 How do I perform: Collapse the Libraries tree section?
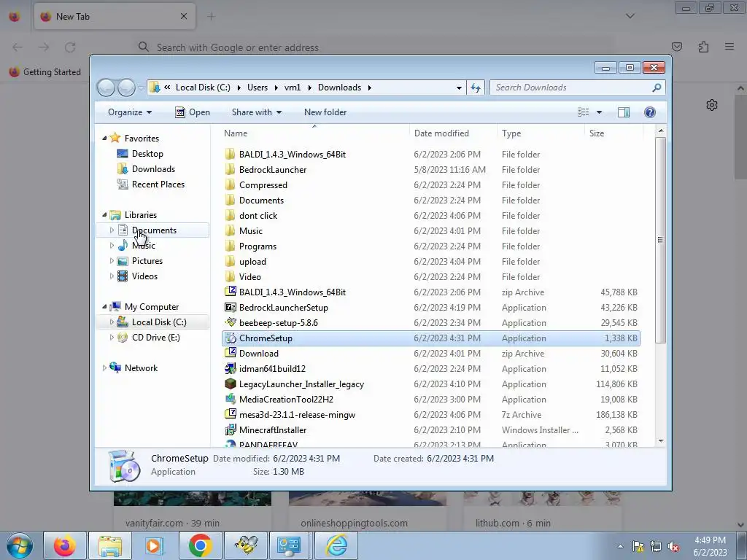point(104,215)
